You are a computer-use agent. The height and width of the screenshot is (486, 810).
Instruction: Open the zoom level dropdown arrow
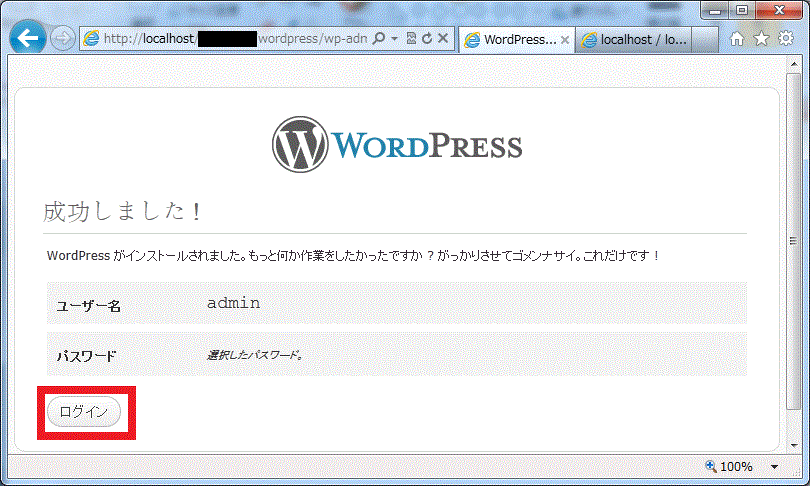(774, 467)
